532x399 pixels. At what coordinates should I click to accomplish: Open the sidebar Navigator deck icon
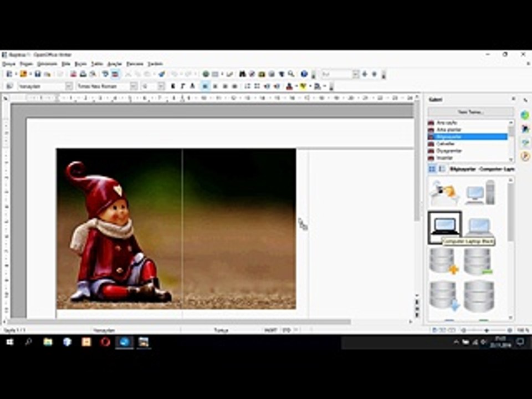click(x=525, y=156)
